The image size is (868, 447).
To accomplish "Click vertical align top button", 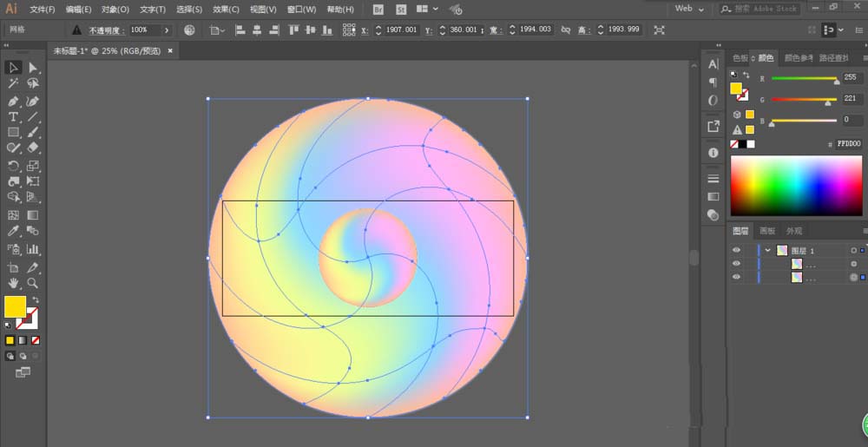I will pyautogui.click(x=295, y=30).
